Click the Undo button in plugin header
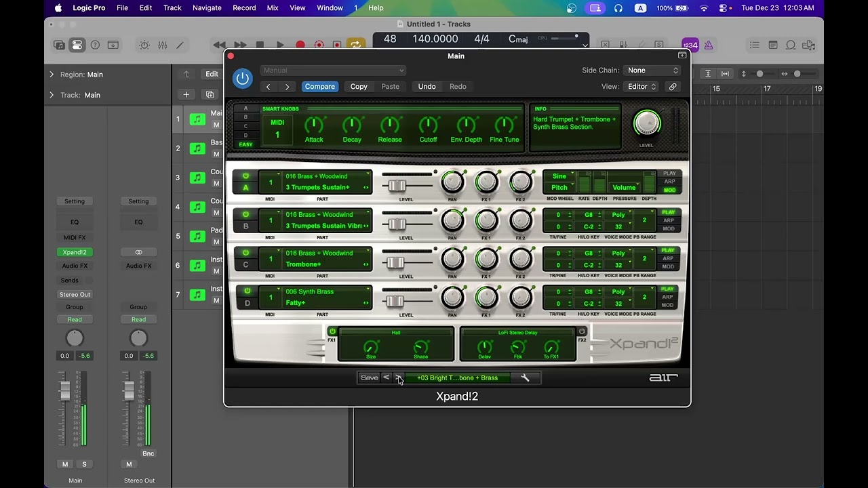868x488 pixels. (x=427, y=87)
